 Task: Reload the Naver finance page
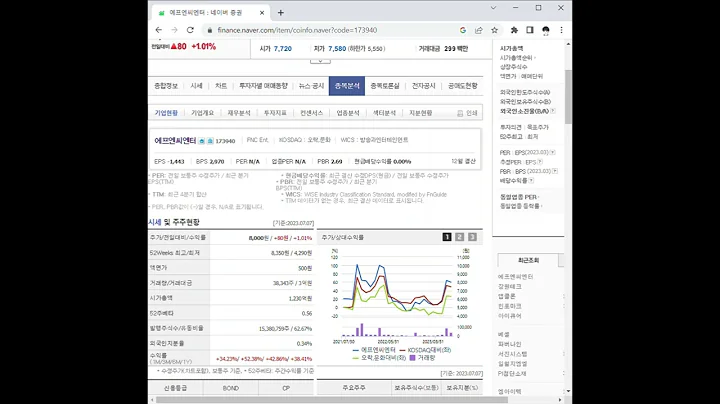[190, 30]
